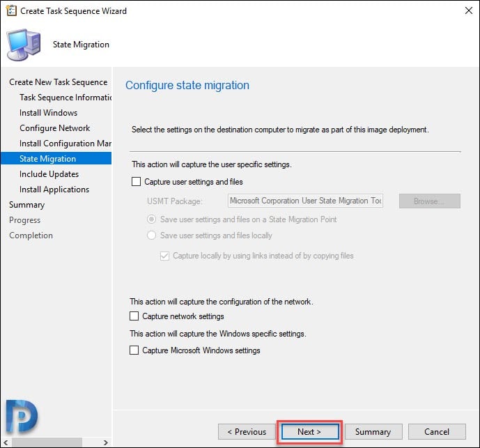Viewport: 480px width, 448px height.
Task: Click the State Migration computer icon
Action: [x=24, y=45]
